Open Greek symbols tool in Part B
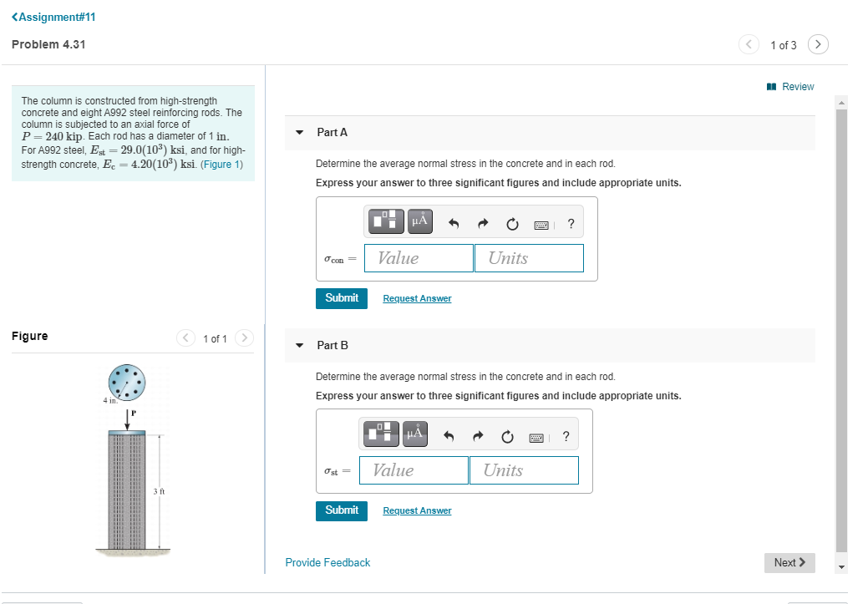The image size is (868, 604). pyautogui.click(x=415, y=434)
